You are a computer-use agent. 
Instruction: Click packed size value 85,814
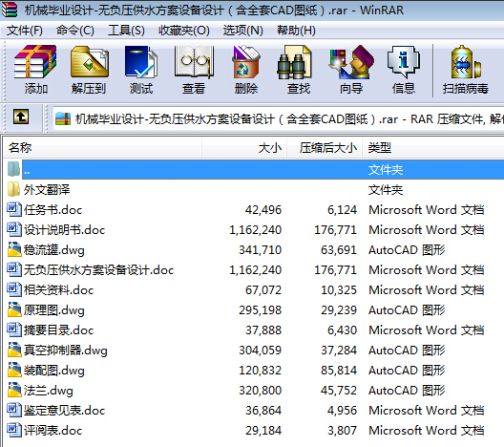point(339,371)
